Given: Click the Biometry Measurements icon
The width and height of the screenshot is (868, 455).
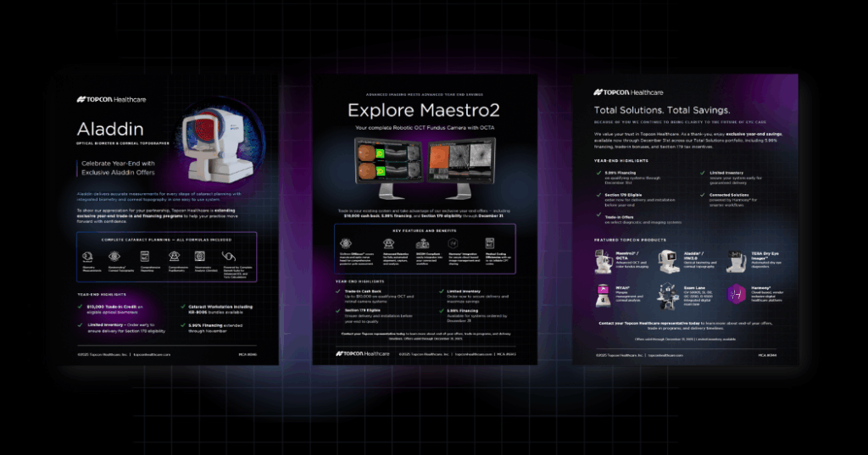Looking at the screenshot, I should pos(89,255).
